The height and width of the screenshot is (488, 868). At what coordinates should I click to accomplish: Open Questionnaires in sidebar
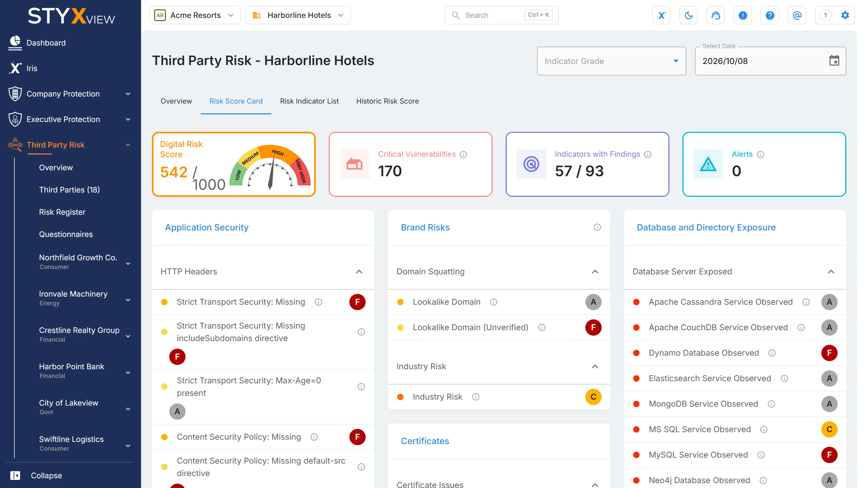point(66,234)
